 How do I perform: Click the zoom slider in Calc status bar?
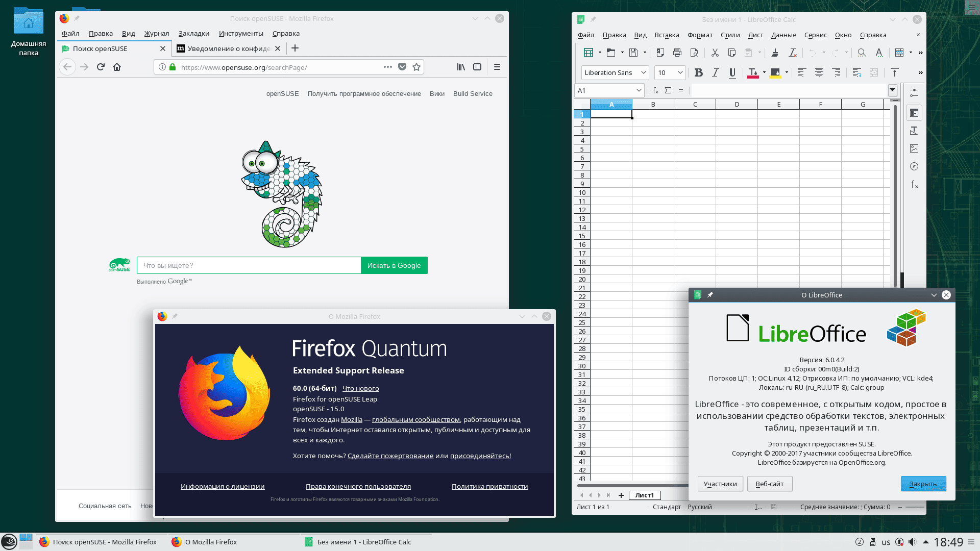[x=915, y=507]
